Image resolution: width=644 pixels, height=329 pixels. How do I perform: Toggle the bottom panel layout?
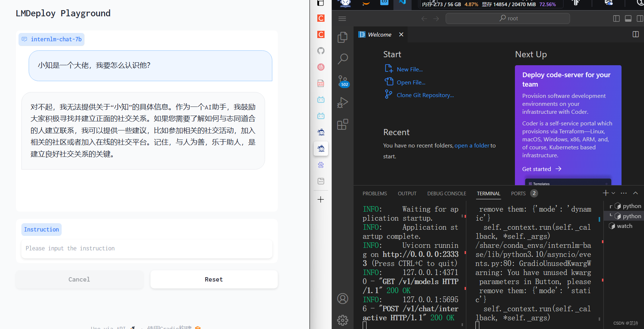tap(628, 18)
